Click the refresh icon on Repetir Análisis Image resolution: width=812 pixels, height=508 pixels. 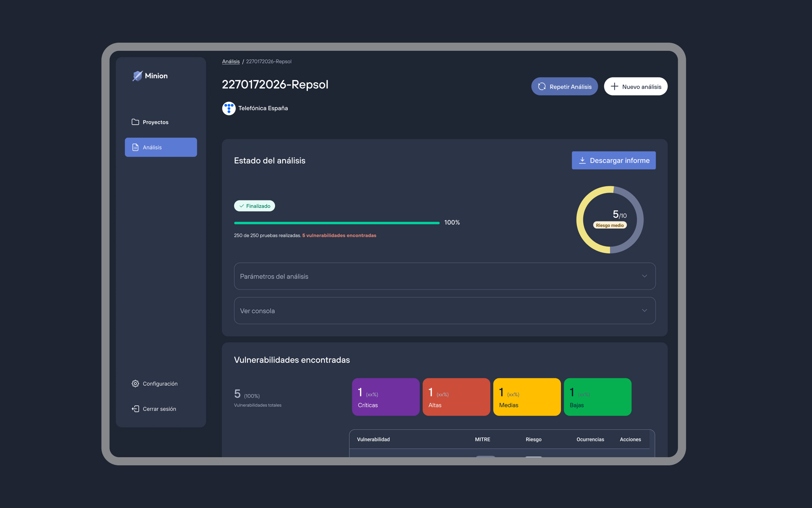tap(542, 87)
